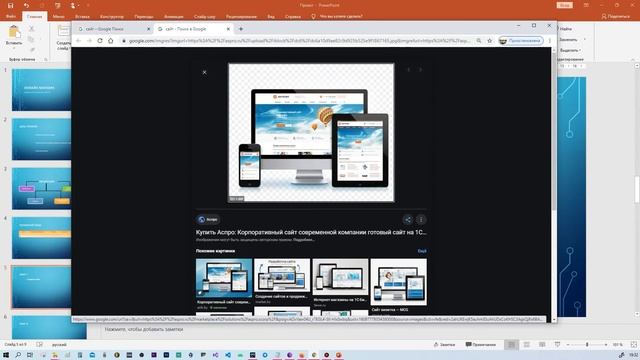Click the Chrome page vertical scrollbar
This screenshot has width=640, height=360.
click(554, 131)
